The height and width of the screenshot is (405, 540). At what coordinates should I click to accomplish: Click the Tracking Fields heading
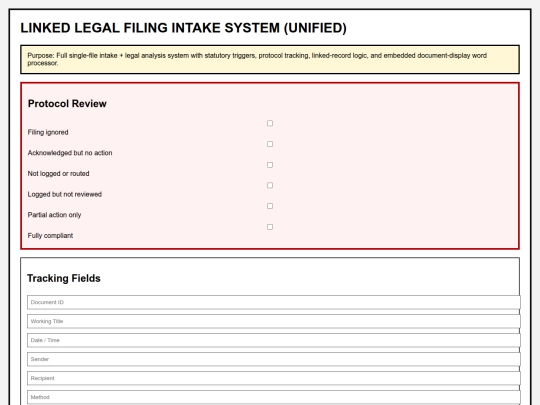(64, 278)
